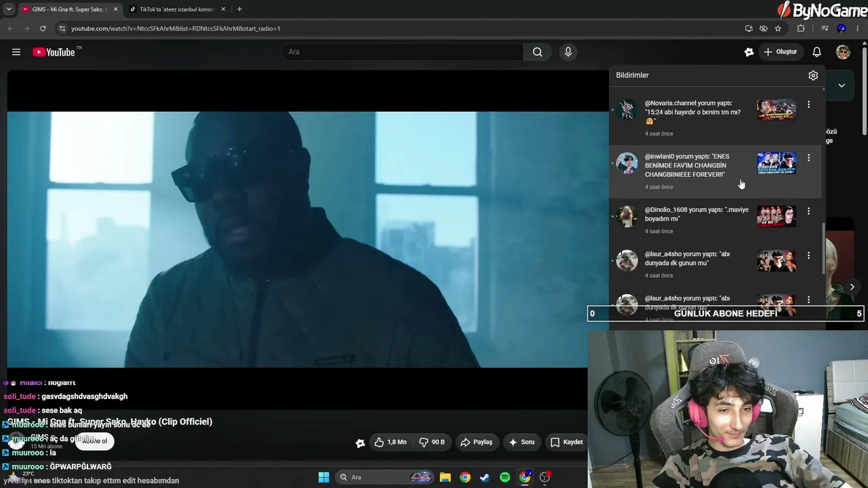Open notification settings gear
Viewport: 868px width, 488px height.
point(813,75)
